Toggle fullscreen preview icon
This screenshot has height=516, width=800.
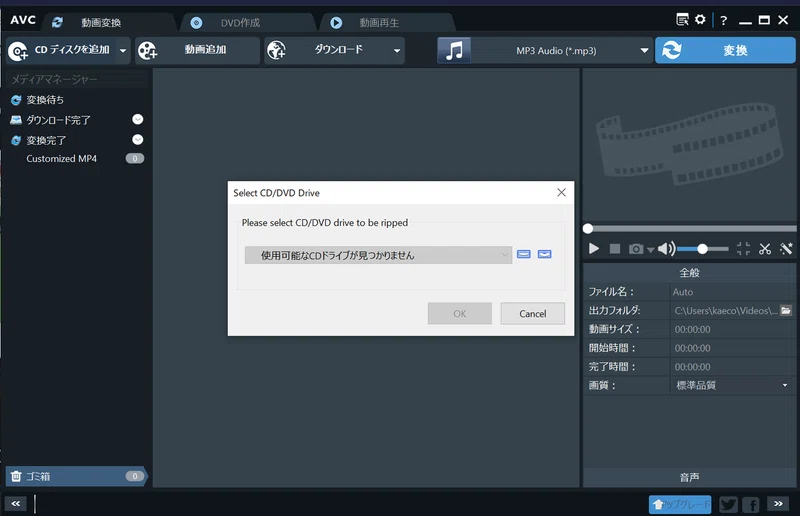743,249
